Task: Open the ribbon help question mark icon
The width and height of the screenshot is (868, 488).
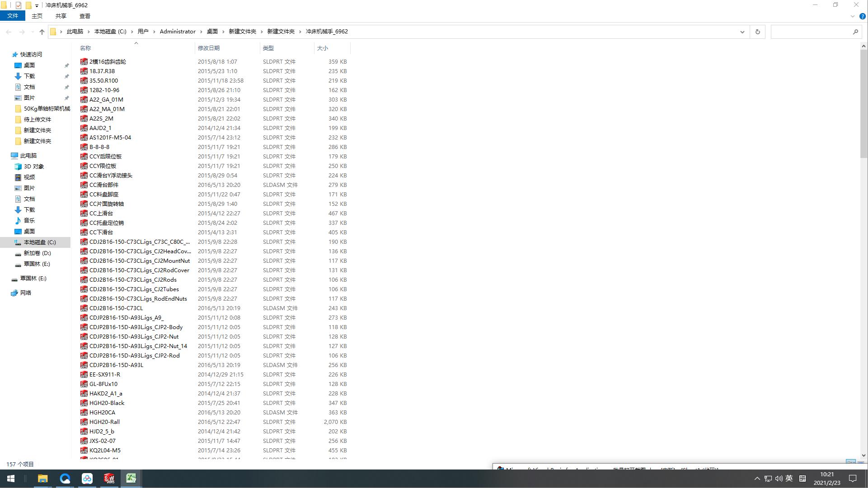Action: pyautogui.click(x=862, y=16)
